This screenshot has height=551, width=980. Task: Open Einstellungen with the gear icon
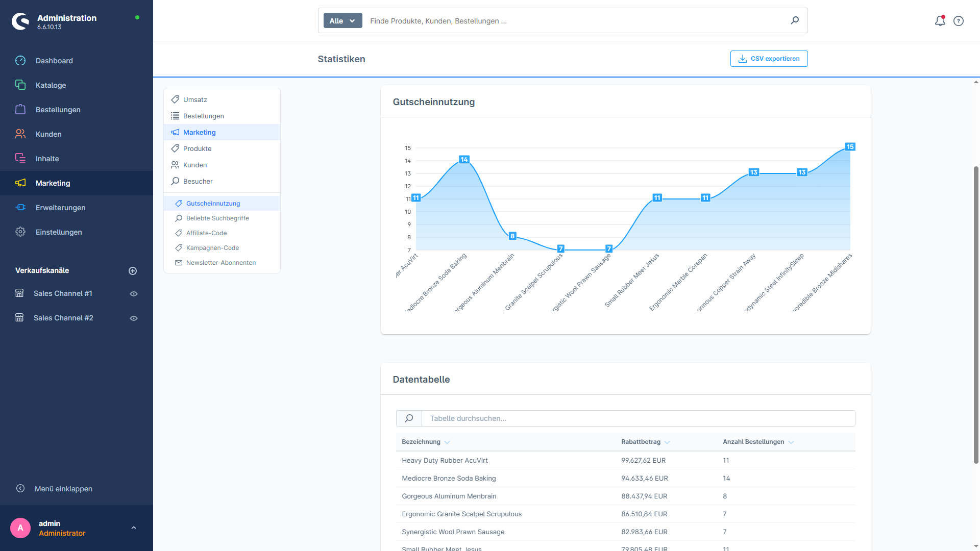(x=20, y=232)
